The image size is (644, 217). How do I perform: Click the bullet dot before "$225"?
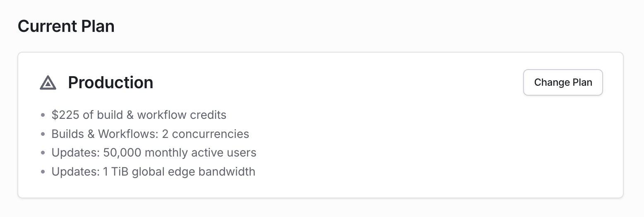click(x=43, y=115)
